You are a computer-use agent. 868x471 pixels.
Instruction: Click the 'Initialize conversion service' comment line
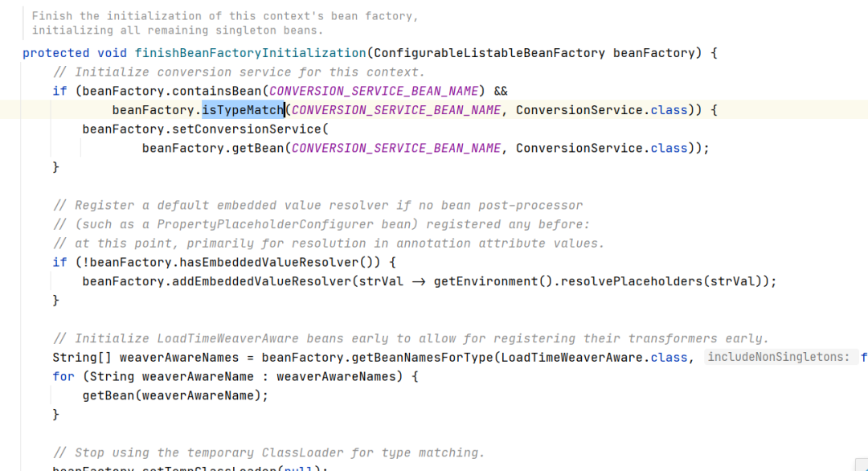pyautogui.click(x=240, y=72)
